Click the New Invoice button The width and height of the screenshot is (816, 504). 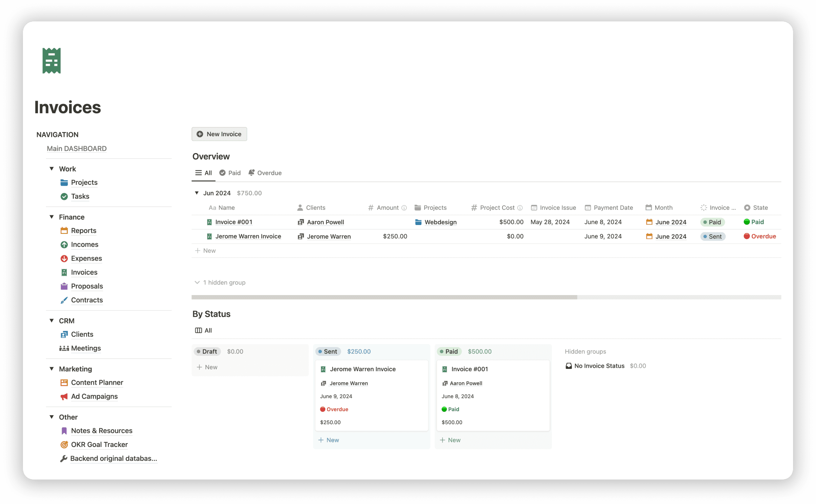(219, 134)
